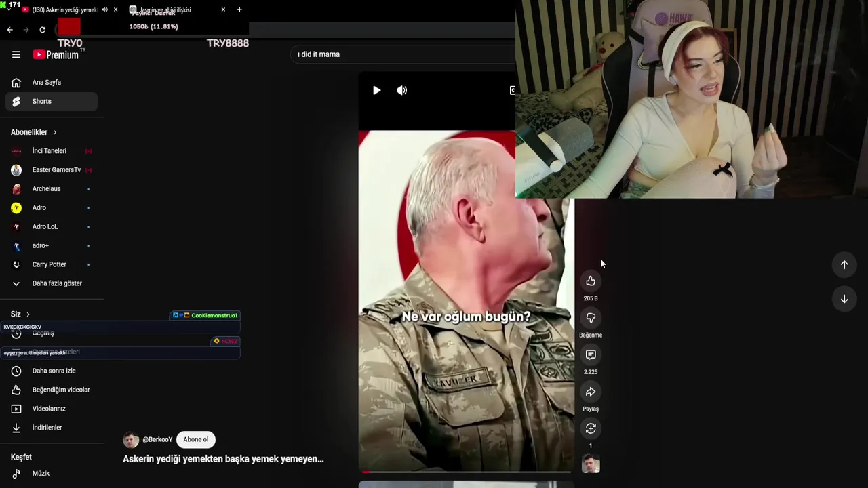Open a new browser tab
Viewport: 868px width, 488px height.
[239, 9]
